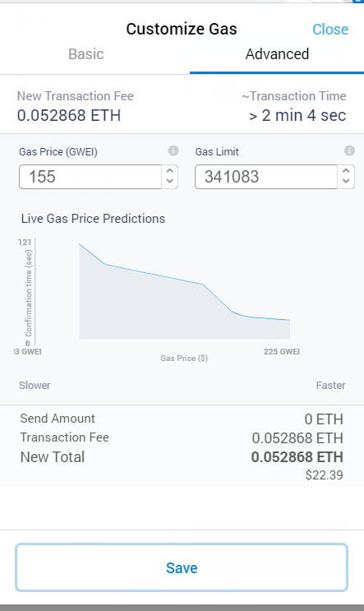Click inside the Live Gas Price Predictions chart
This screenshot has width=364, height=611.
coord(185,291)
